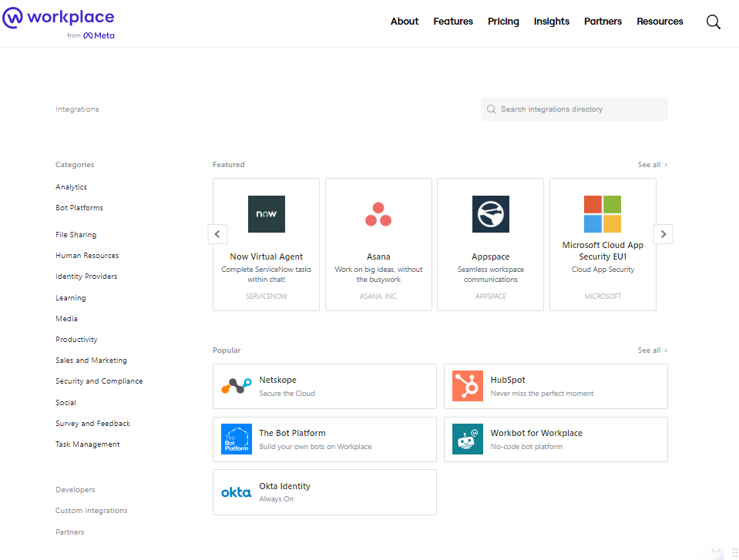
Task: Open the Now Virtual Agent title
Action: [x=267, y=257]
